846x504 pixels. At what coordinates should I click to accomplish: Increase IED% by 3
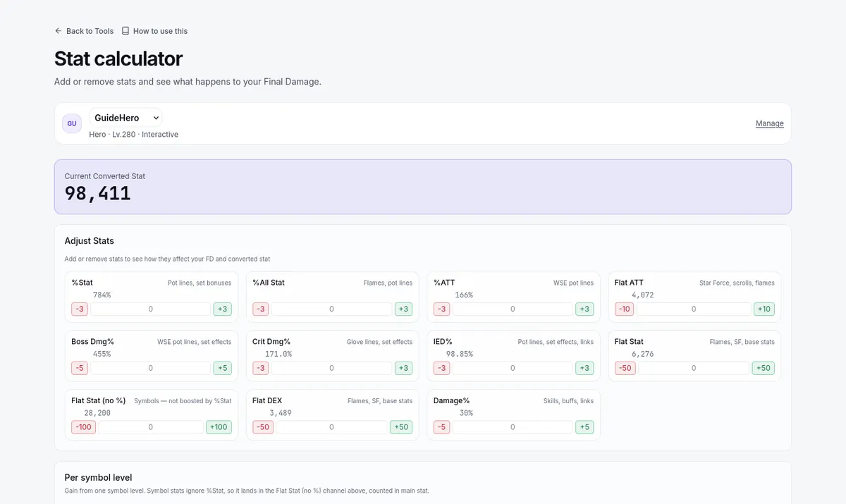click(x=584, y=368)
